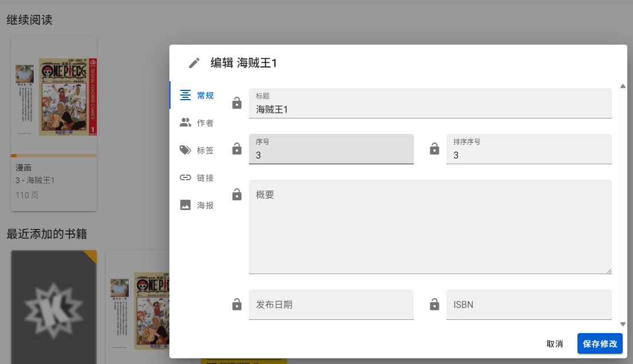This screenshot has height=364, width=633.
Task: Click the ISBN input field
Action: click(529, 304)
